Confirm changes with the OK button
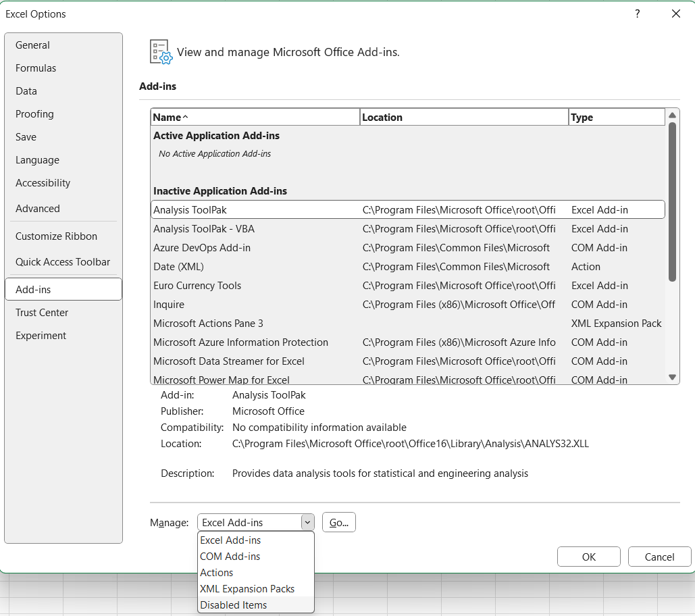The height and width of the screenshot is (616, 695). click(588, 556)
